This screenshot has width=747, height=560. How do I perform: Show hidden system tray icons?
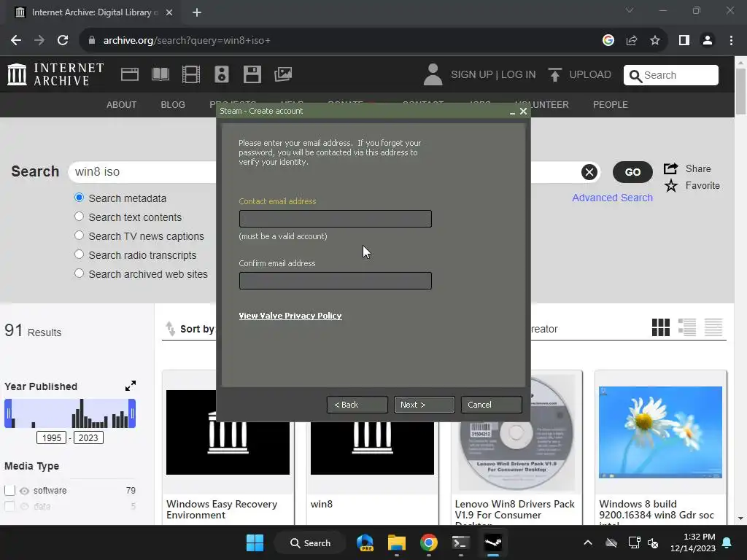coord(588,542)
